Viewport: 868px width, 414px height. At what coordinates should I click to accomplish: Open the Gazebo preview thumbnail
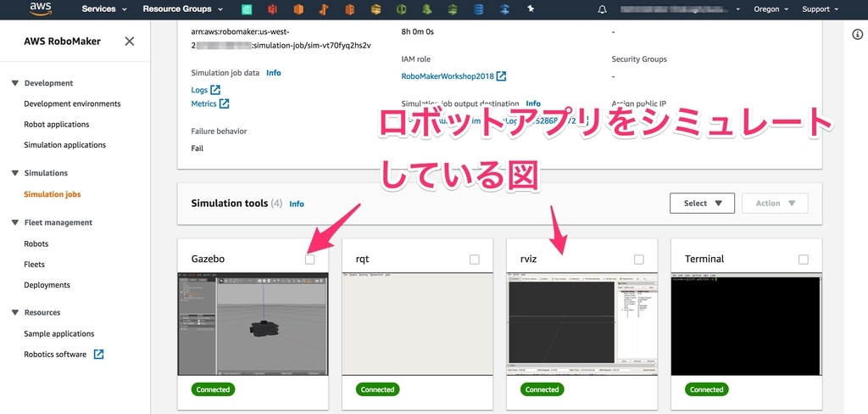coord(253,324)
